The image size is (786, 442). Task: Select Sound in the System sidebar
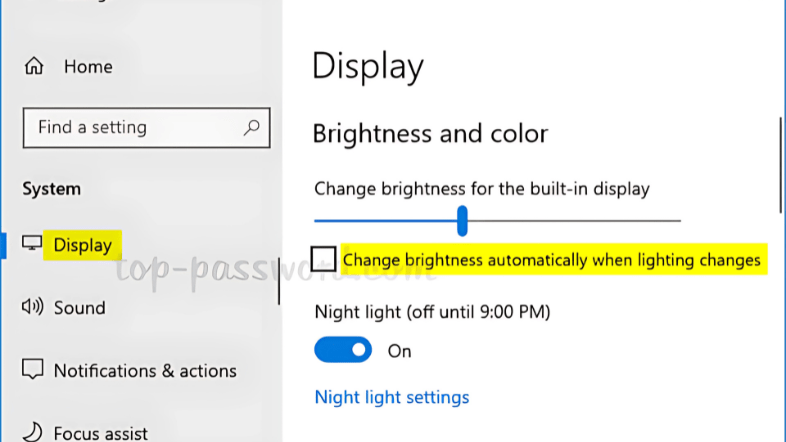coord(79,308)
